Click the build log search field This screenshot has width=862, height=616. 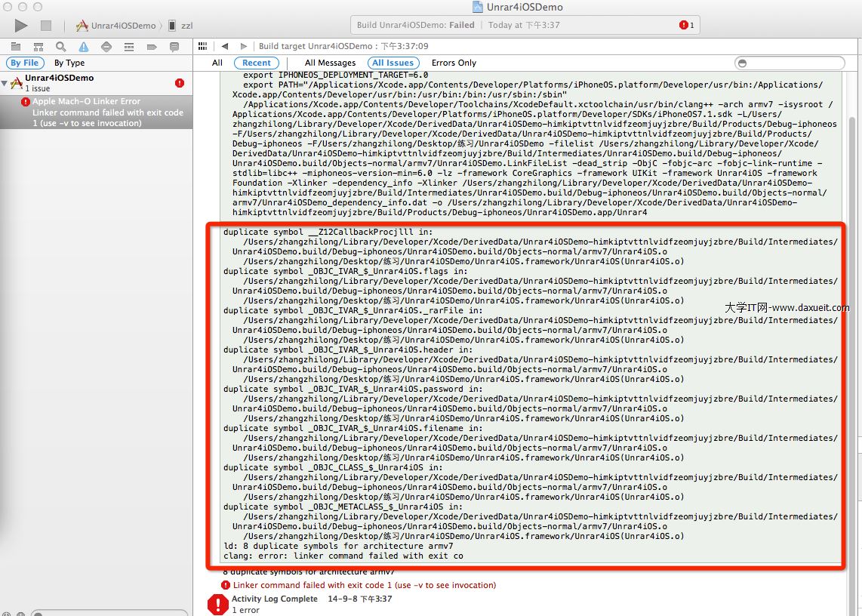pos(790,63)
